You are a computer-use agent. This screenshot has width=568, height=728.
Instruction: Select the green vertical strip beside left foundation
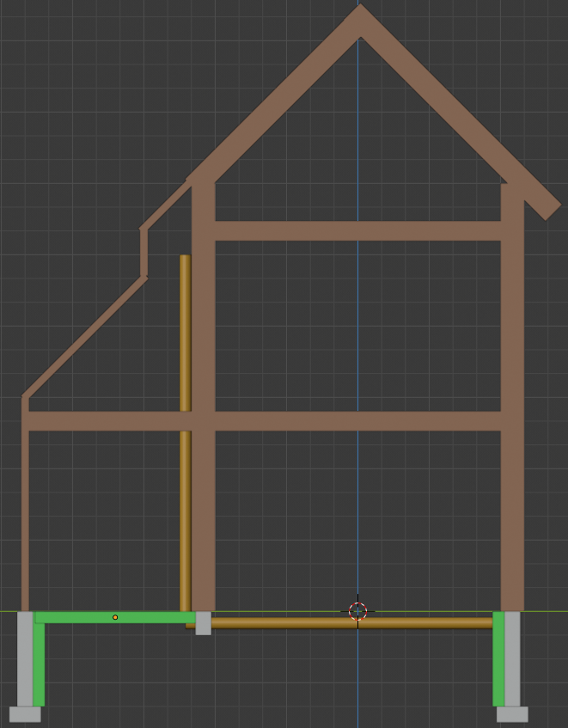(x=39, y=664)
